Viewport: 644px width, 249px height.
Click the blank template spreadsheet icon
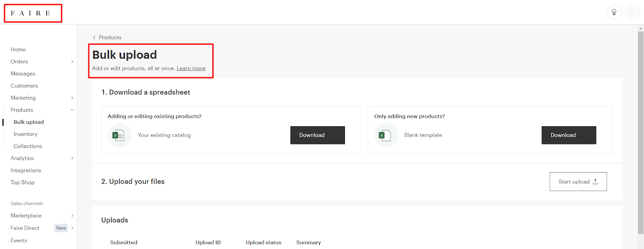click(386, 135)
